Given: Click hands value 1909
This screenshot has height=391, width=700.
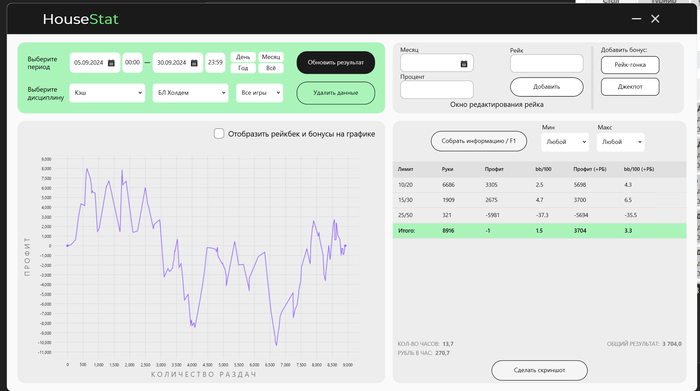Looking at the screenshot, I should [x=448, y=200].
